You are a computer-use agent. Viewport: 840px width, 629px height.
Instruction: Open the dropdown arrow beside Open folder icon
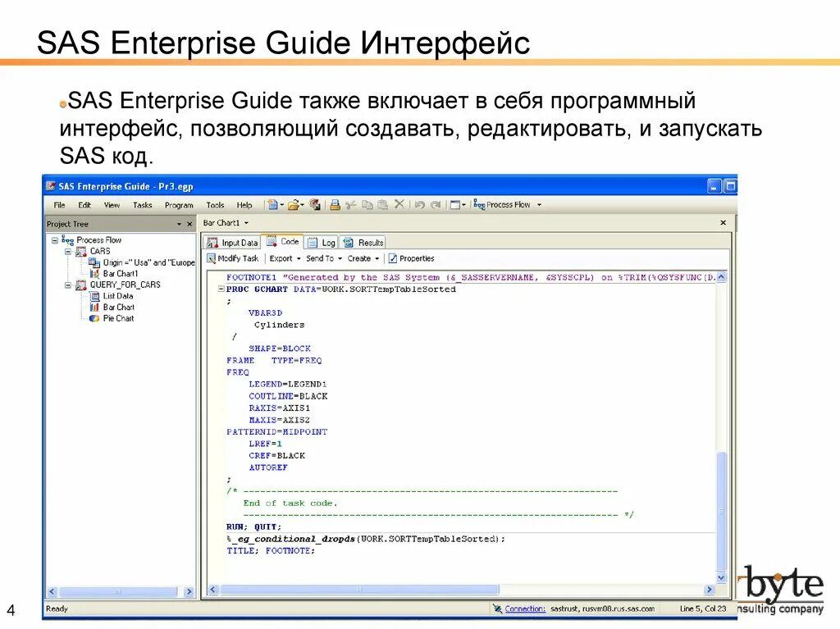(302, 205)
